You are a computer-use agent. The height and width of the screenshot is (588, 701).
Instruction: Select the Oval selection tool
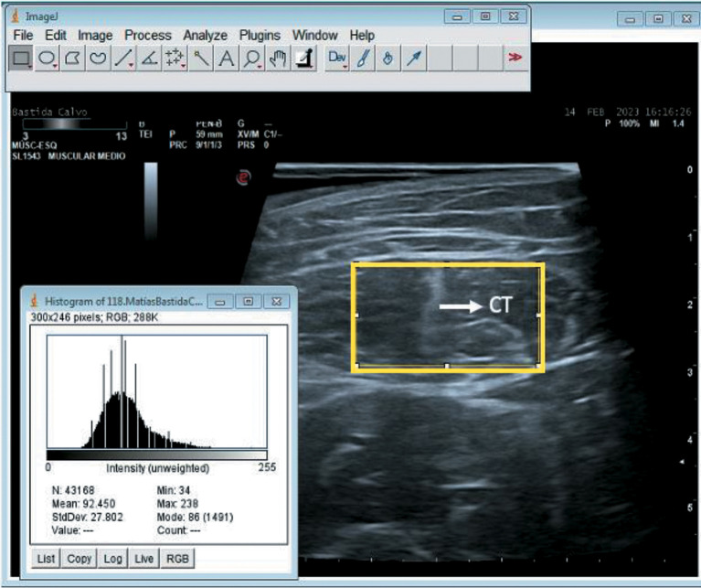pyautogui.click(x=47, y=59)
